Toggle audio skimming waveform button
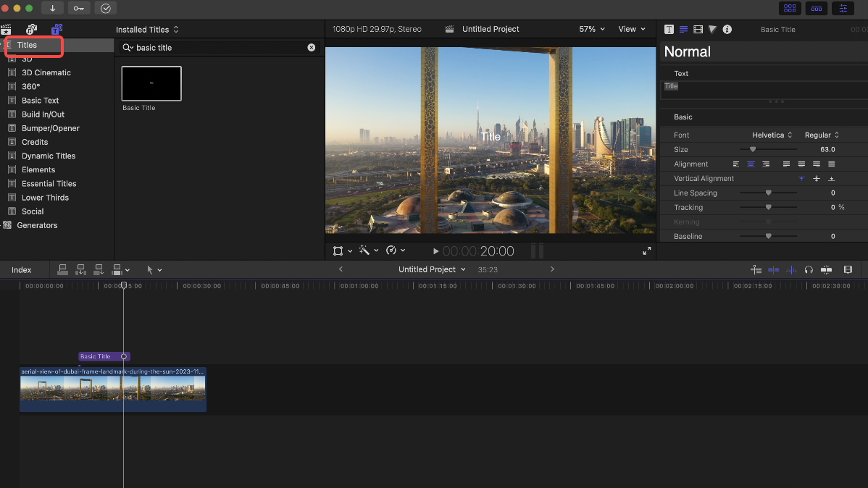This screenshot has width=868, height=488. point(790,269)
